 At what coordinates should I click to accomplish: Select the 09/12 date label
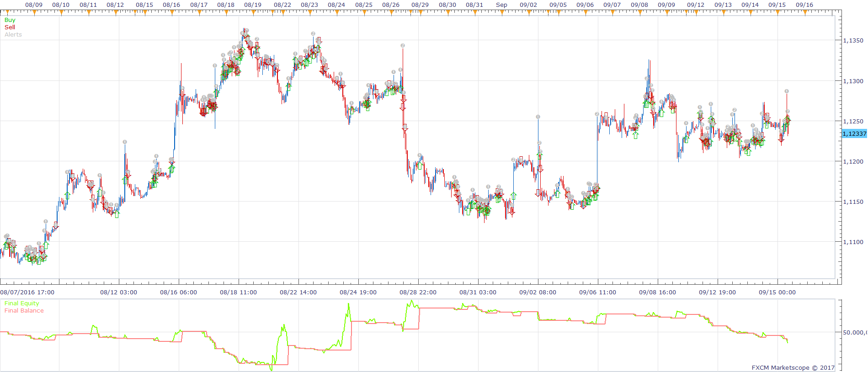tap(696, 5)
